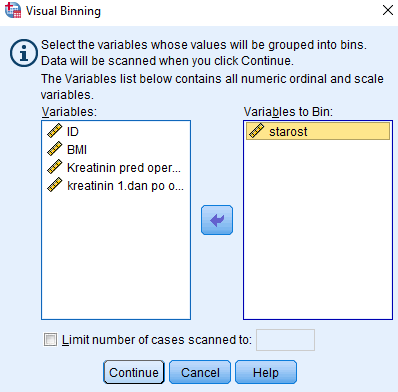Image resolution: width=398 pixels, height=392 pixels.
Task: Click the Visual Binning title bar icon
Action: 13,10
